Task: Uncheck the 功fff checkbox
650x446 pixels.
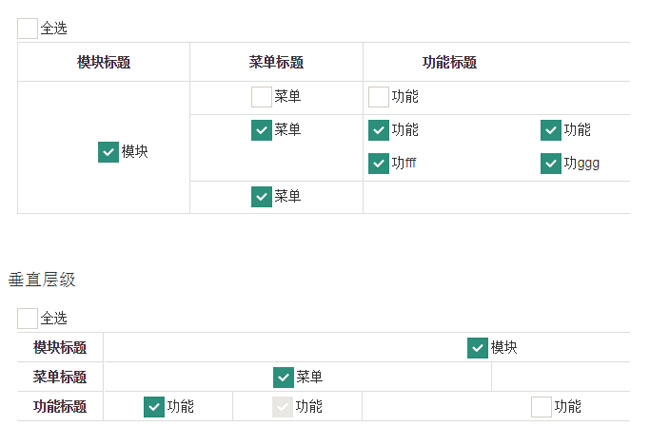Action: point(378,163)
